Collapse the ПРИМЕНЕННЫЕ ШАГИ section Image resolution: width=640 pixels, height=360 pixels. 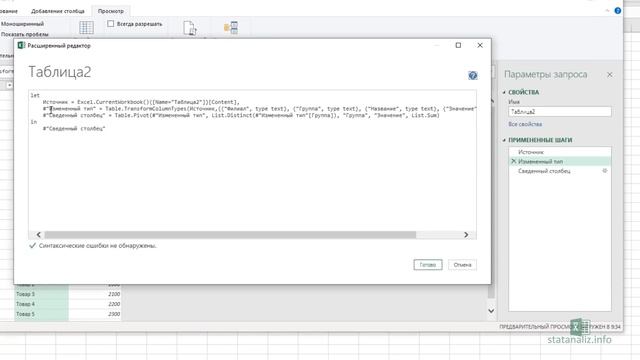click(504, 140)
